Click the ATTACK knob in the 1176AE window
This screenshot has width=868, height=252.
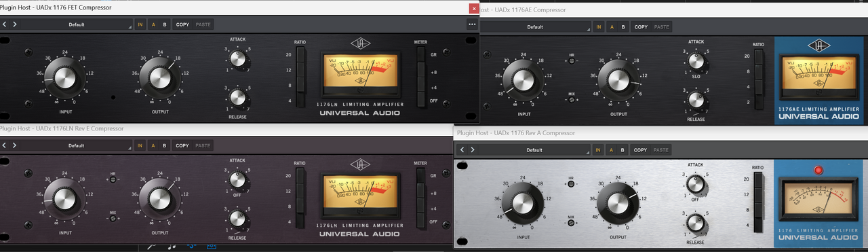coord(696,61)
